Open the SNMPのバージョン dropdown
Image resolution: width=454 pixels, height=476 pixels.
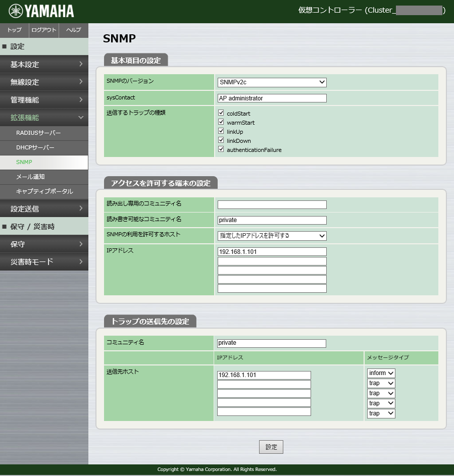pyautogui.click(x=272, y=82)
